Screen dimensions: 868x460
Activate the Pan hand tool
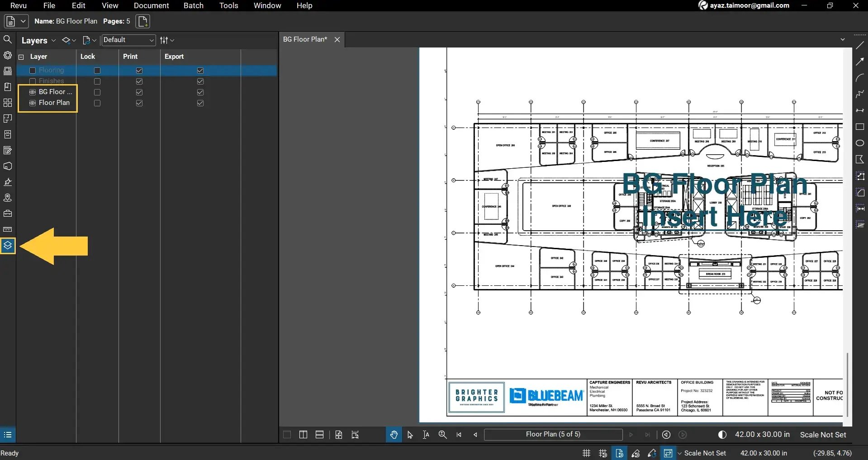click(393, 435)
